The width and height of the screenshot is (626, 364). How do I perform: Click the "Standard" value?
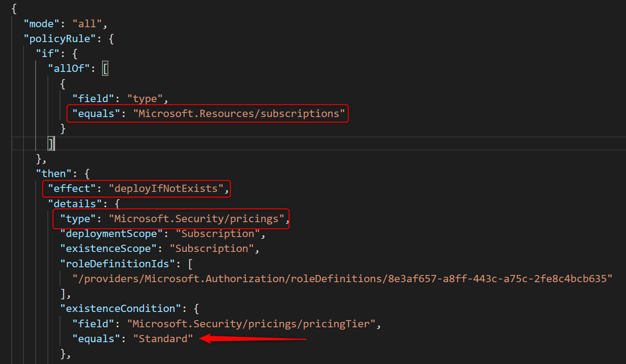pos(163,339)
